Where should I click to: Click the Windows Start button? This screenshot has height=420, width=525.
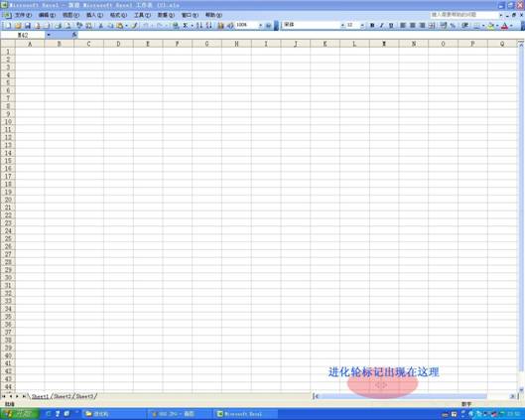[20, 414]
